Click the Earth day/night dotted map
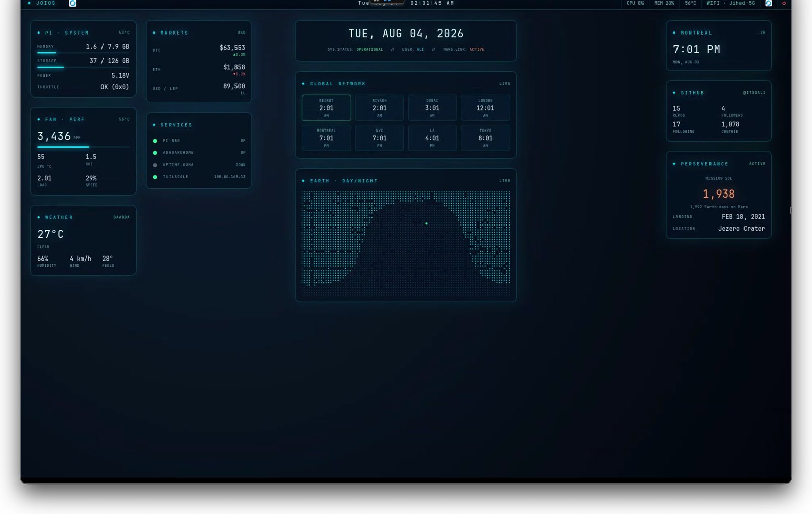This screenshot has height=514, width=812. (406, 243)
